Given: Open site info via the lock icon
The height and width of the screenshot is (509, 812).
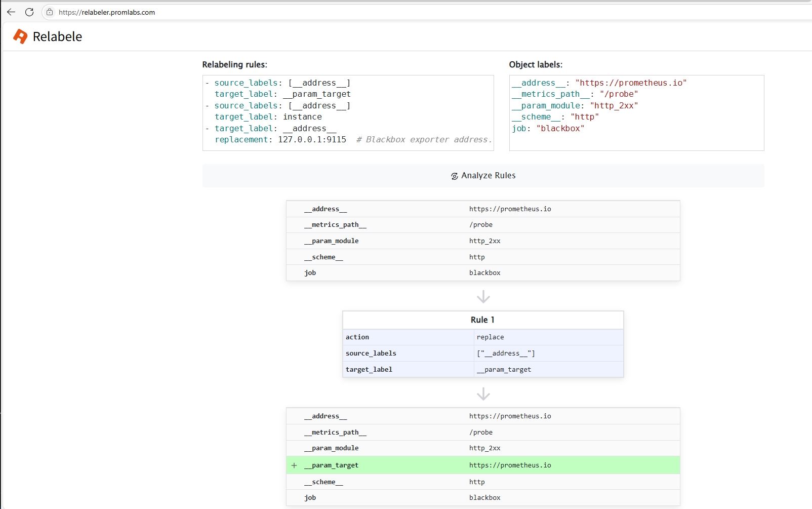Looking at the screenshot, I should coord(50,12).
